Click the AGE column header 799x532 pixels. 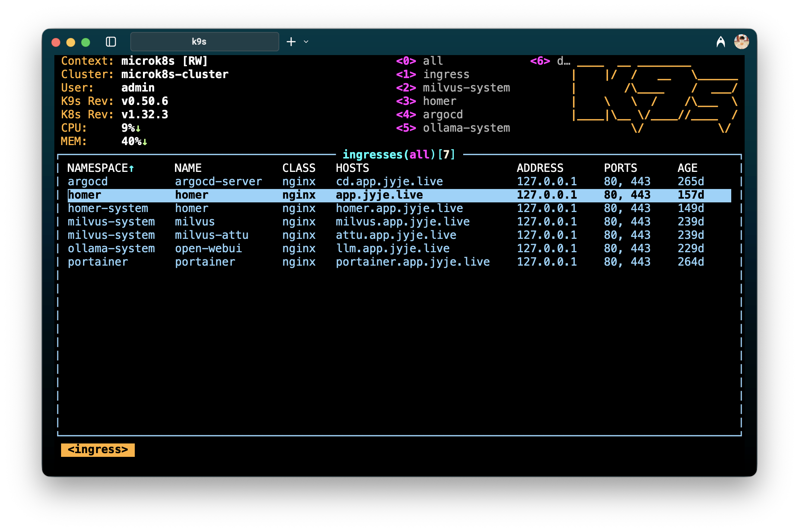(x=687, y=168)
